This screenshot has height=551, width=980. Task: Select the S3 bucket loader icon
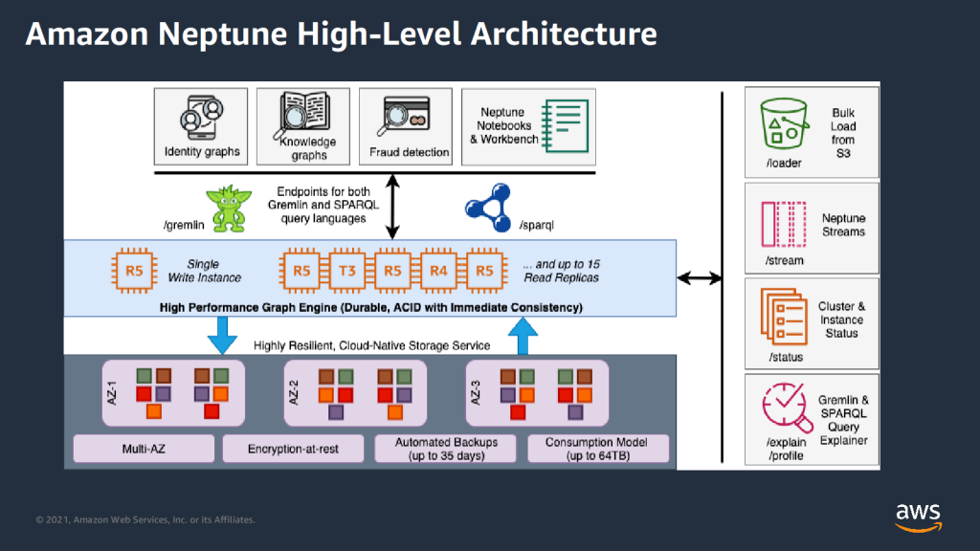click(x=784, y=123)
